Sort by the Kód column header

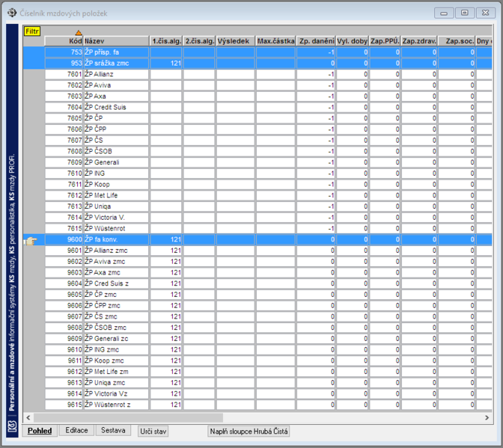(x=64, y=41)
